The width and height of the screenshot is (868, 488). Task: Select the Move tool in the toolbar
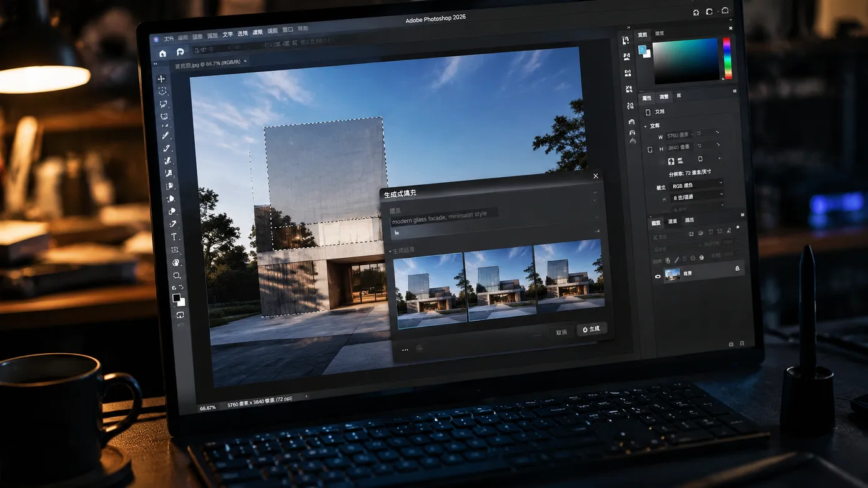pyautogui.click(x=161, y=79)
